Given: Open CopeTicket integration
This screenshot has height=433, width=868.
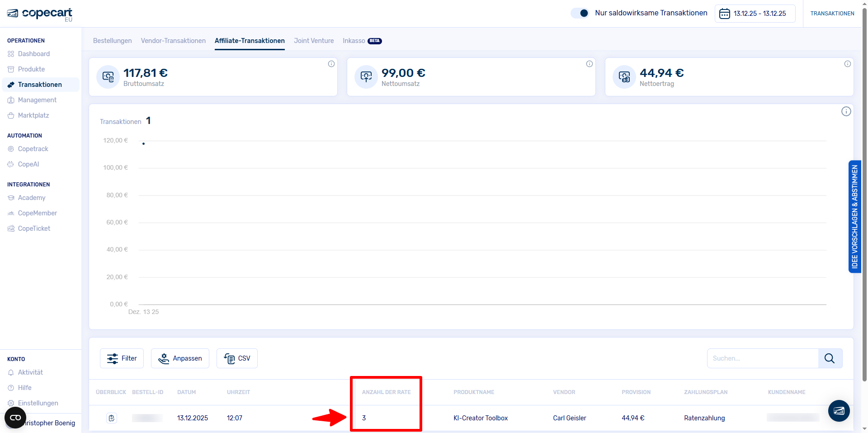Looking at the screenshot, I should (33, 228).
